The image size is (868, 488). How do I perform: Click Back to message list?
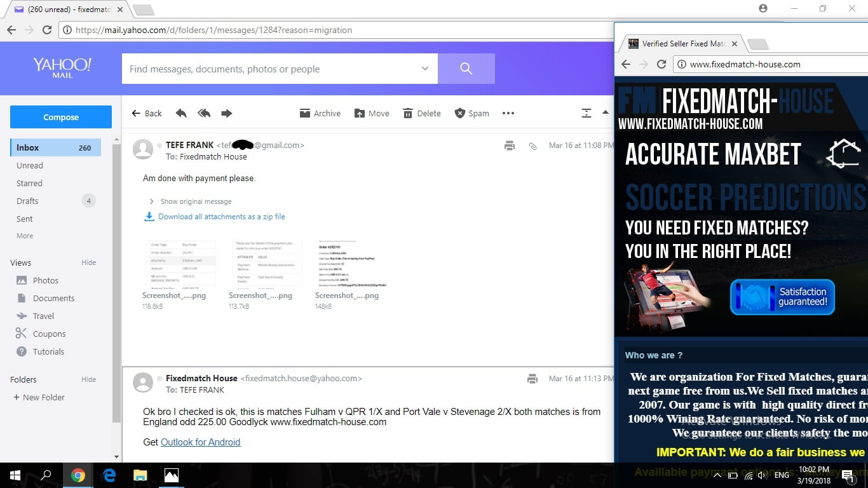pos(147,113)
